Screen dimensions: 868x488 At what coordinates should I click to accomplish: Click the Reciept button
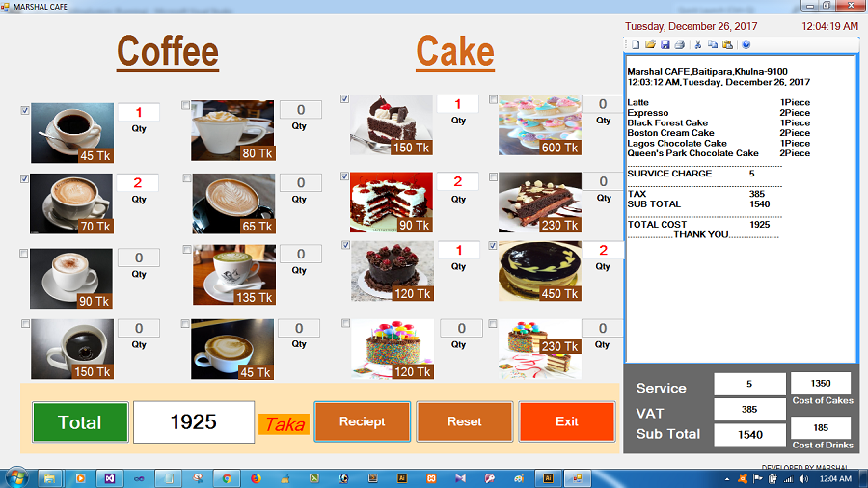[x=362, y=421]
